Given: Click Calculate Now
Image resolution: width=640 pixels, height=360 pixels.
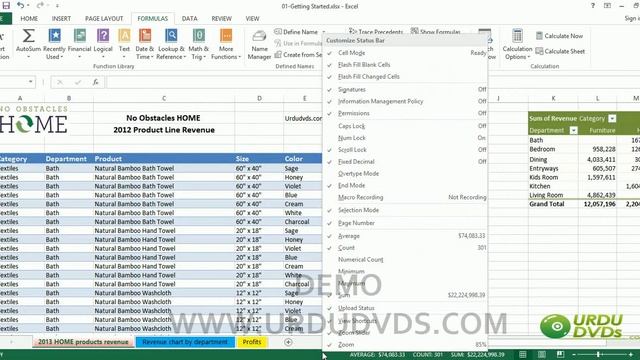Looking at the screenshot, I should [559, 36].
